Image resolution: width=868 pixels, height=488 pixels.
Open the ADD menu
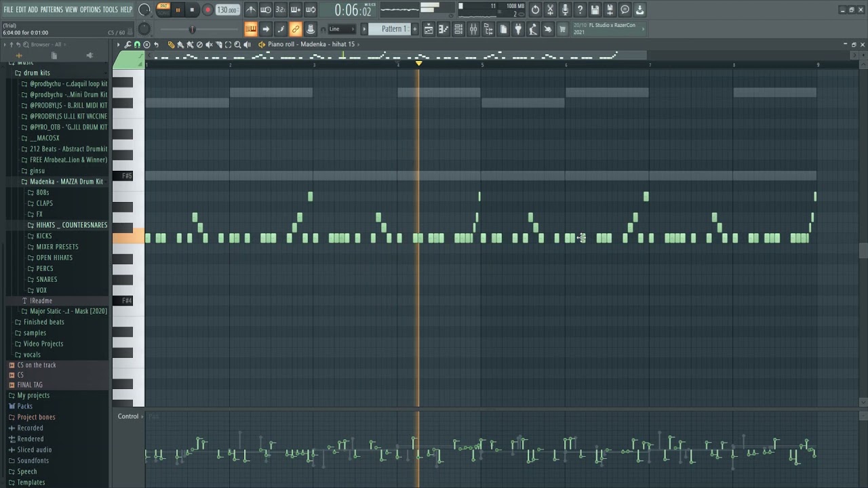(33, 9)
